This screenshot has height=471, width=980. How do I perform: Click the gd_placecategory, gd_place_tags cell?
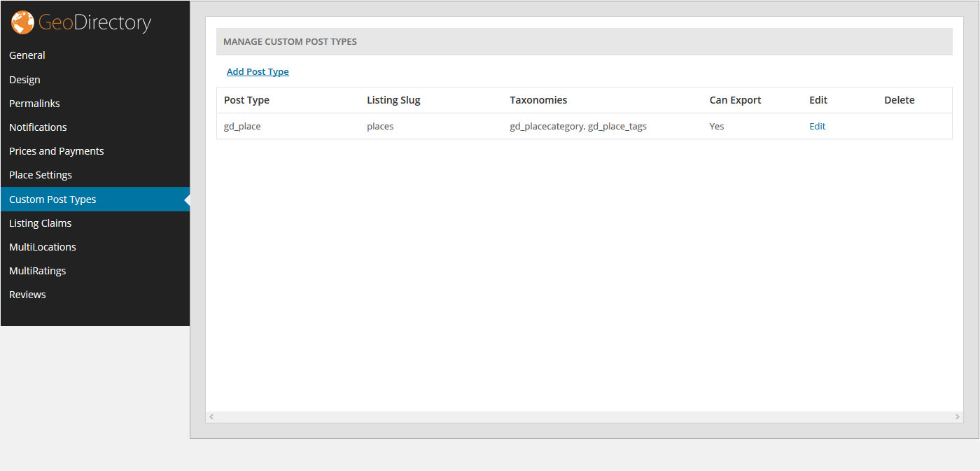coord(578,127)
